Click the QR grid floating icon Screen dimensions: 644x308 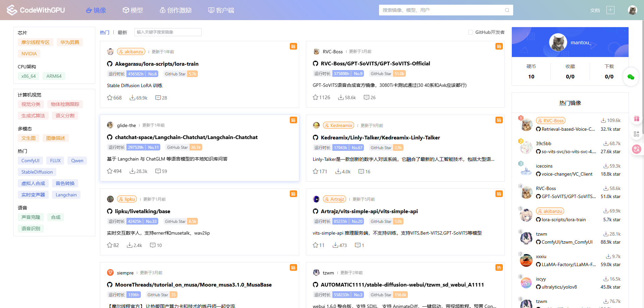(x=636, y=134)
